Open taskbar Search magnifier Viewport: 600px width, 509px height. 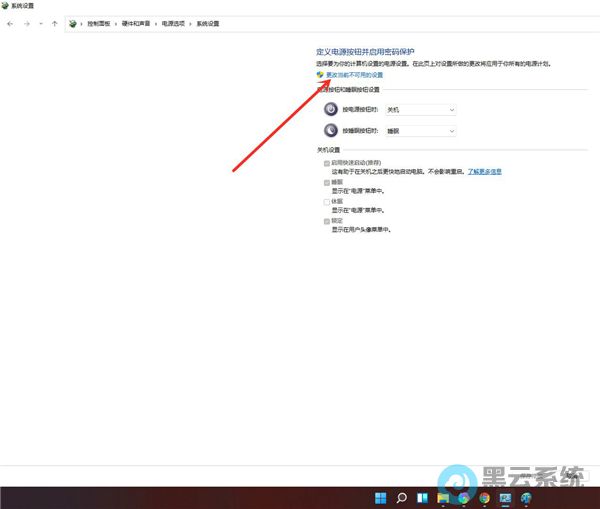[401, 497]
